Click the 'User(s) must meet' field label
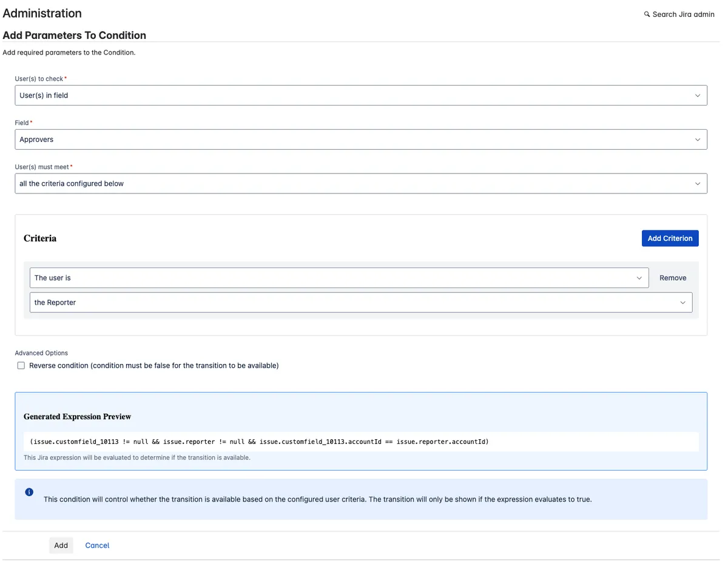This screenshot has height=572, width=728. click(43, 167)
